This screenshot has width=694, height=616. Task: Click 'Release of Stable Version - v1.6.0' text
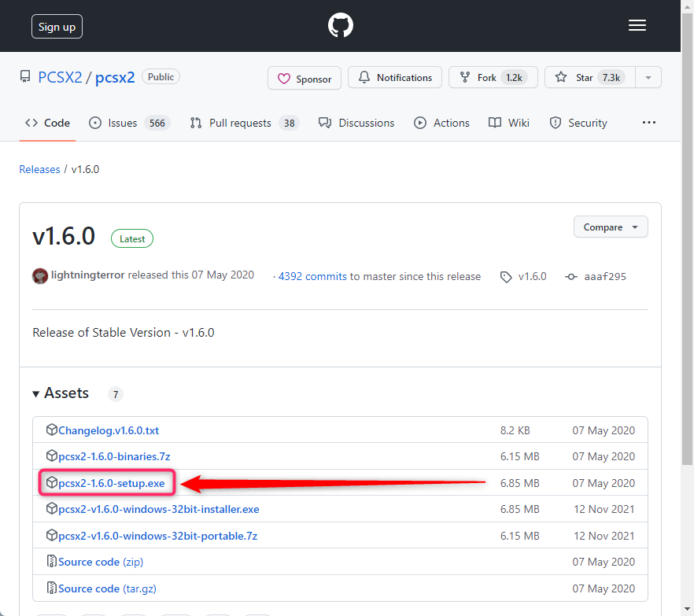coord(124,332)
